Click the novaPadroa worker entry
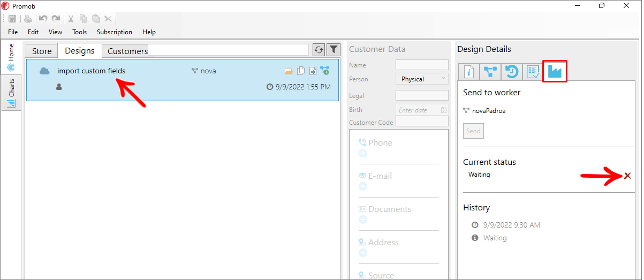 coord(488,111)
